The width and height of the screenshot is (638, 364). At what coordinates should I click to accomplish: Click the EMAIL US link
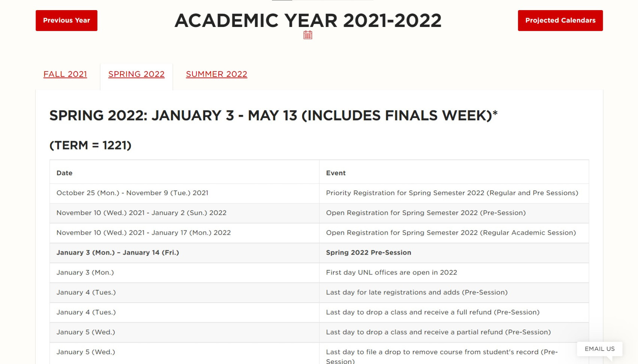599,349
